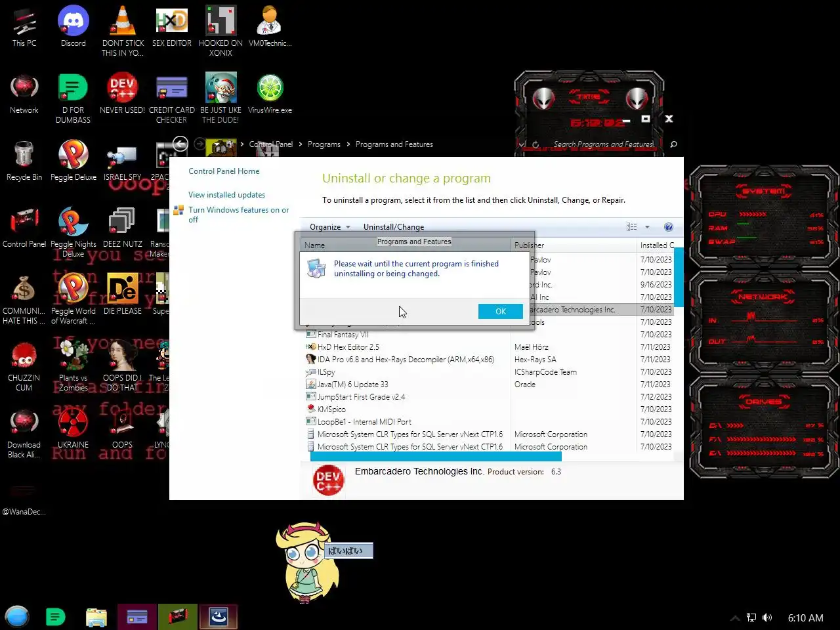
Task: Click the Uninstall/Change toolbar button
Action: 394,227
